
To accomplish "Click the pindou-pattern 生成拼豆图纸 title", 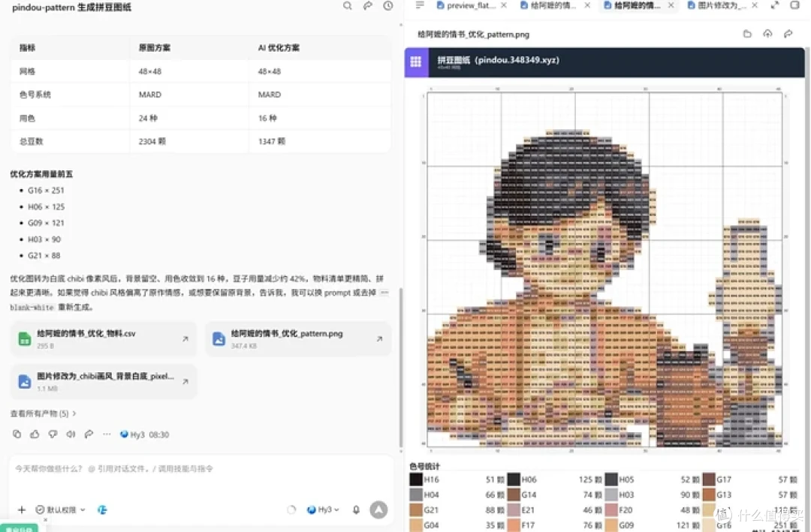I will click(71, 8).
